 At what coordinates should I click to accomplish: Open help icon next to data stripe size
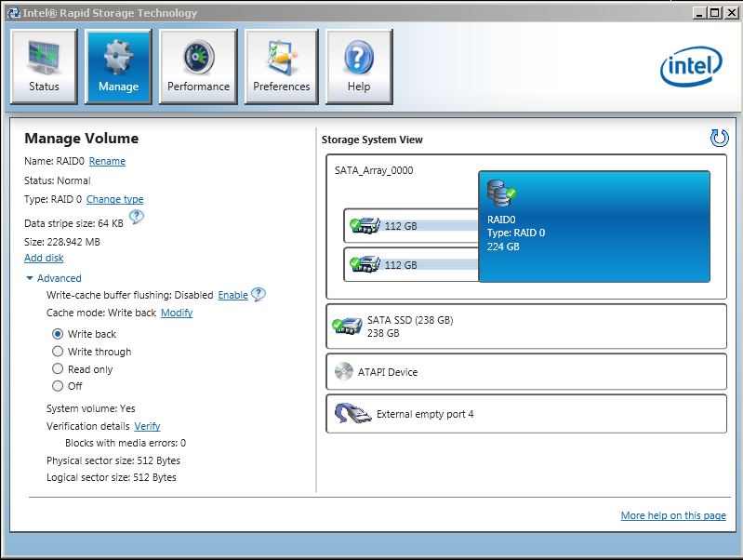pos(137,217)
